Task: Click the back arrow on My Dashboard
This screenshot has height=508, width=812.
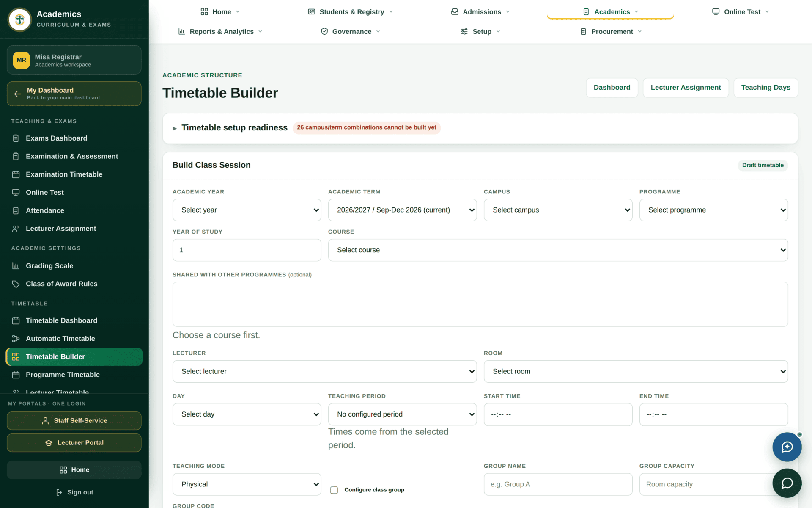Action: pyautogui.click(x=18, y=94)
